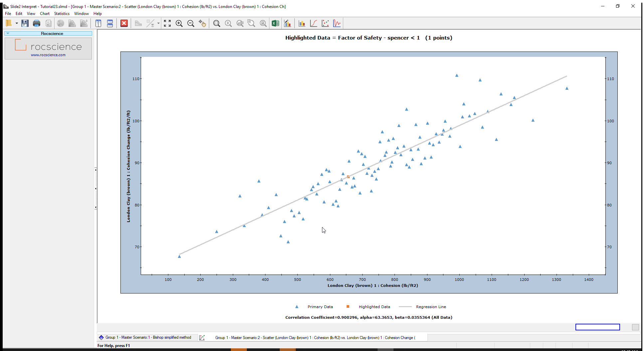Switch to the Bishop simplified method tab
This screenshot has width=644, height=351.
pos(148,337)
